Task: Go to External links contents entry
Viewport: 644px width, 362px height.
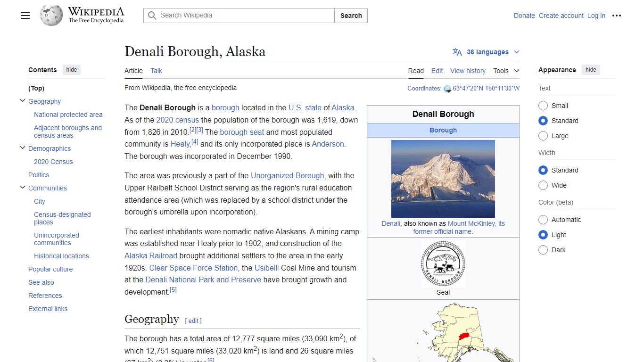Action: (48, 309)
